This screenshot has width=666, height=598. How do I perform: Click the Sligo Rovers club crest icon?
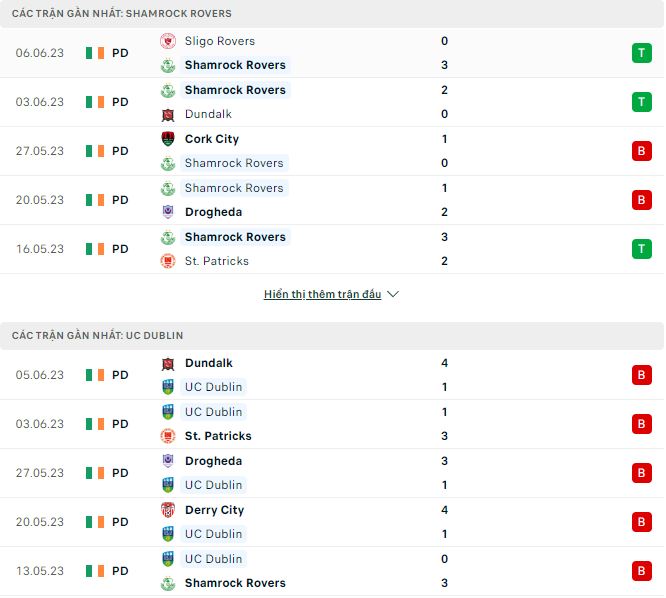[168, 41]
